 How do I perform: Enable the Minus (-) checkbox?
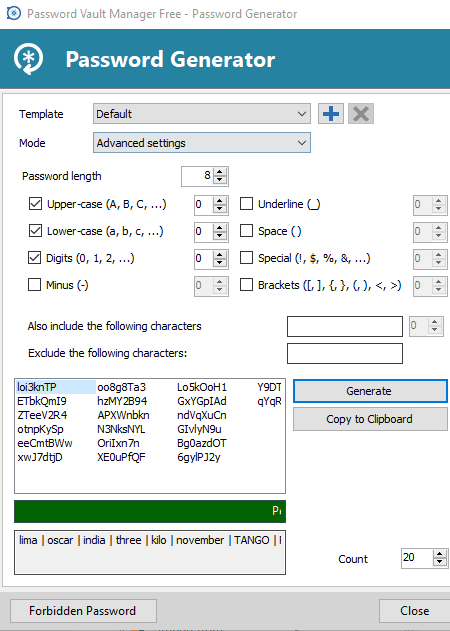tap(35, 285)
